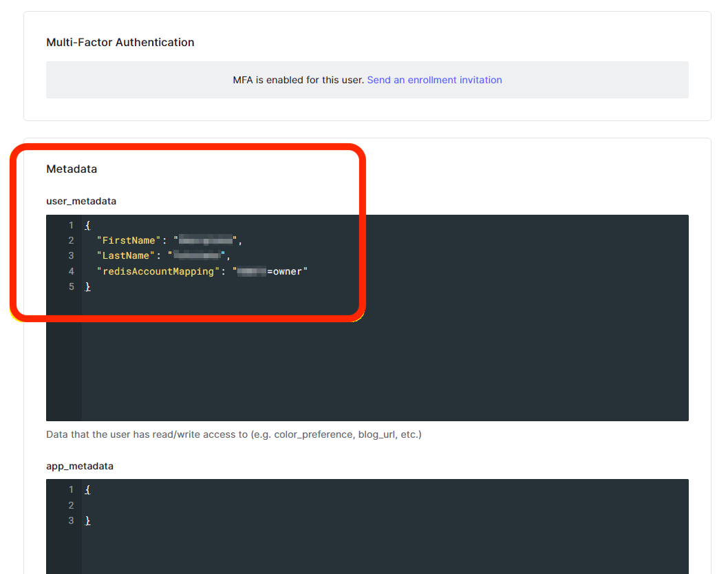Click the opening brace on user_metadata line 1

(87, 225)
